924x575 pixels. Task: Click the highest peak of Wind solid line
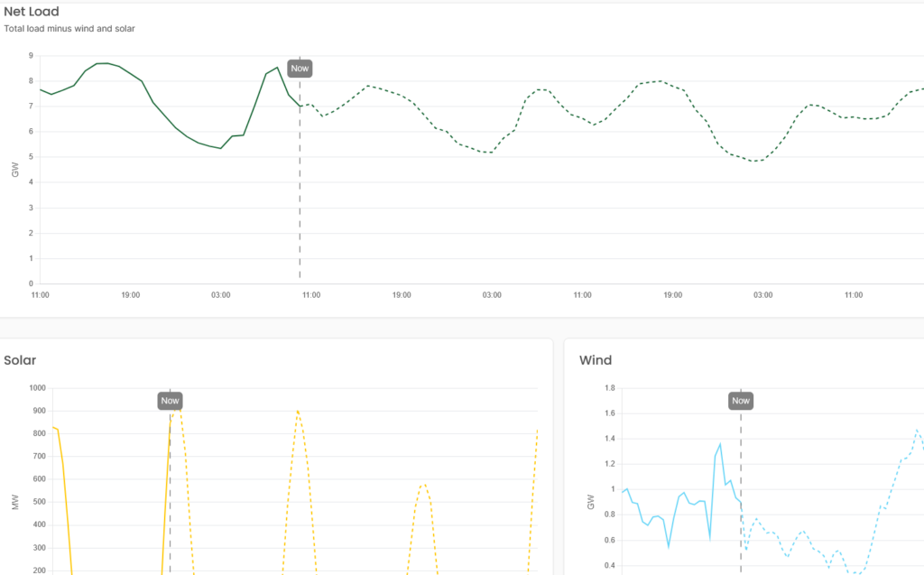720,443
